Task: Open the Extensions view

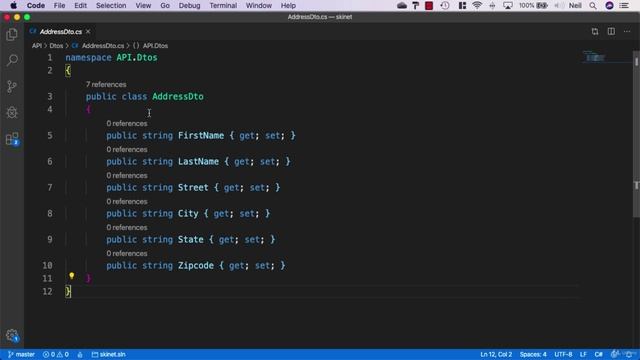Action: tap(12, 139)
